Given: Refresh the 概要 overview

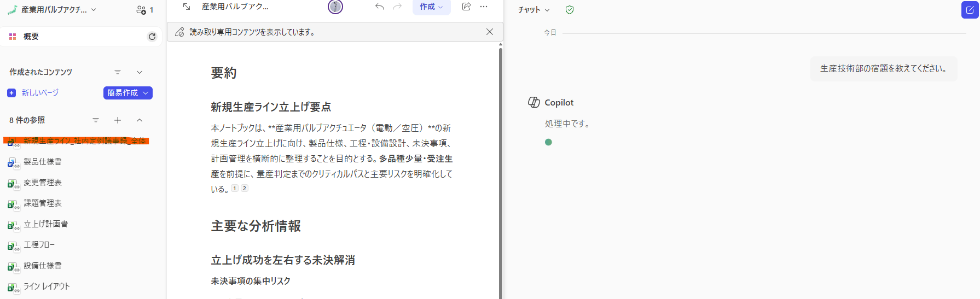Looking at the screenshot, I should coord(152,37).
